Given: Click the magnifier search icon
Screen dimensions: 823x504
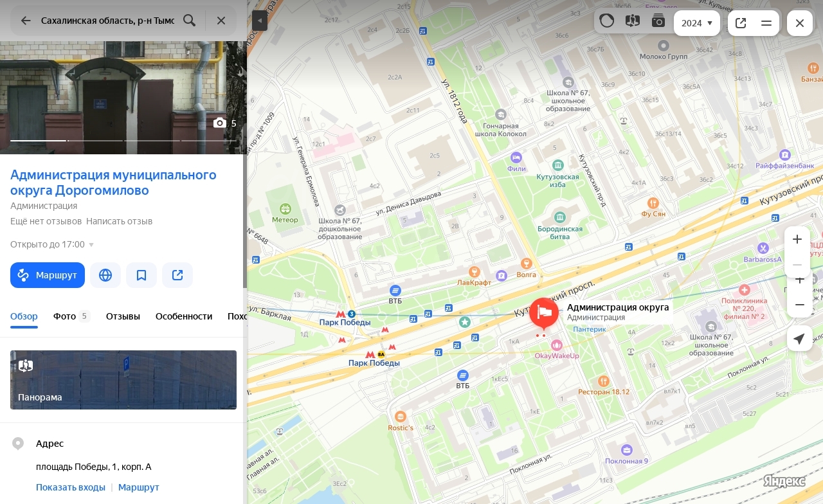Looking at the screenshot, I should pyautogui.click(x=189, y=21).
